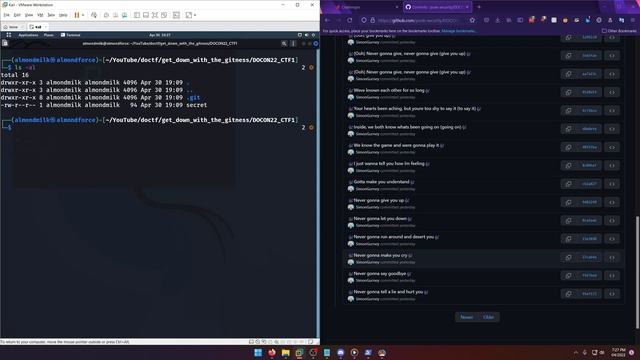The image size is (640, 360).
Task: Open the VMware View menu
Action: click(x=29, y=15)
